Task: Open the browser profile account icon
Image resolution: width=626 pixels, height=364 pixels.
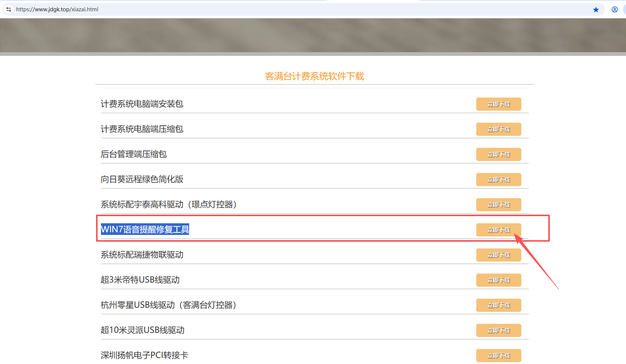Action: pos(615,10)
